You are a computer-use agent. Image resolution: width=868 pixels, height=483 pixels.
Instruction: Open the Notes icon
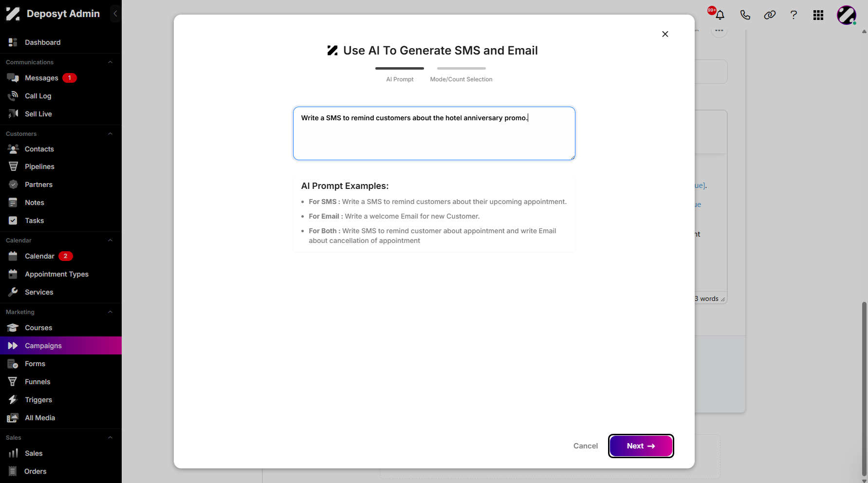click(x=13, y=203)
